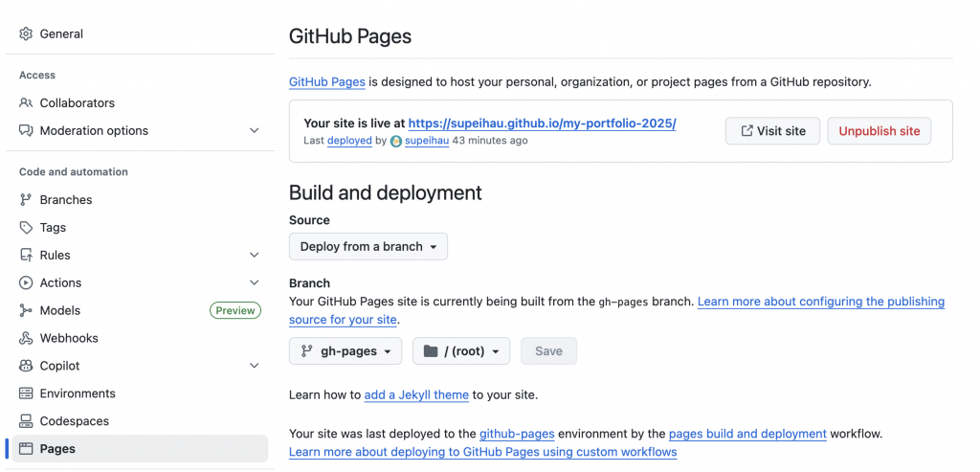Screen dimensions: 980x472
Task: Click the Codespaces icon
Action: click(26, 421)
